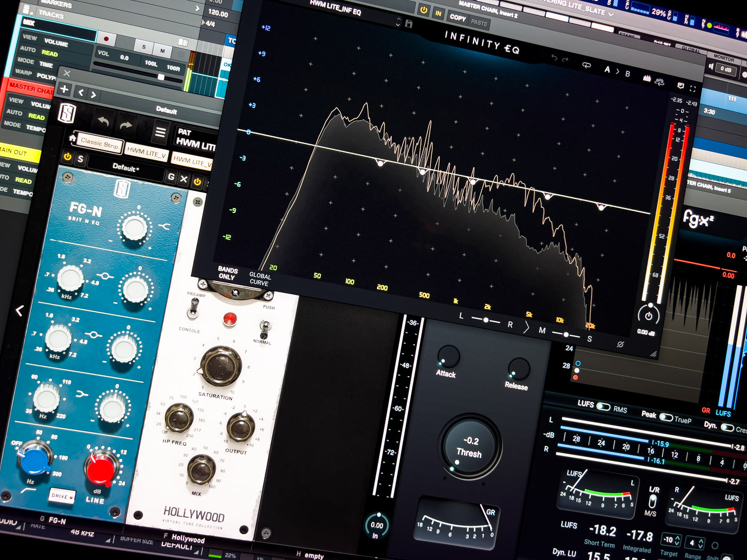Expand the Markers row arrow
Image resolution: width=747 pixels, height=560 pixels.
[x=197, y=9]
